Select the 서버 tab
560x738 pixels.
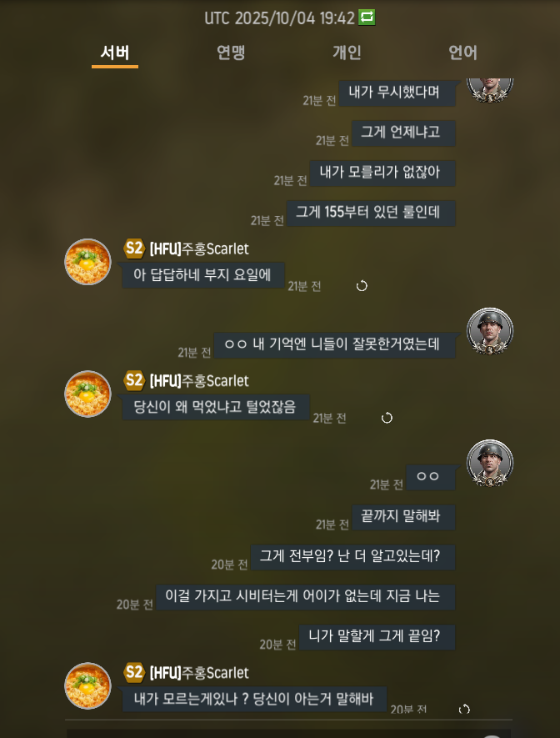click(115, 53)
